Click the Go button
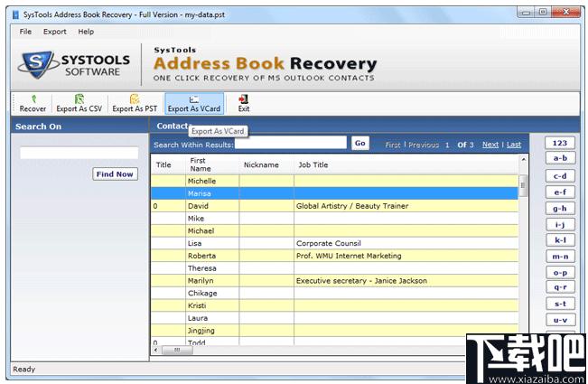Viewport: 588px width, 384px height. tap(360, 143)
